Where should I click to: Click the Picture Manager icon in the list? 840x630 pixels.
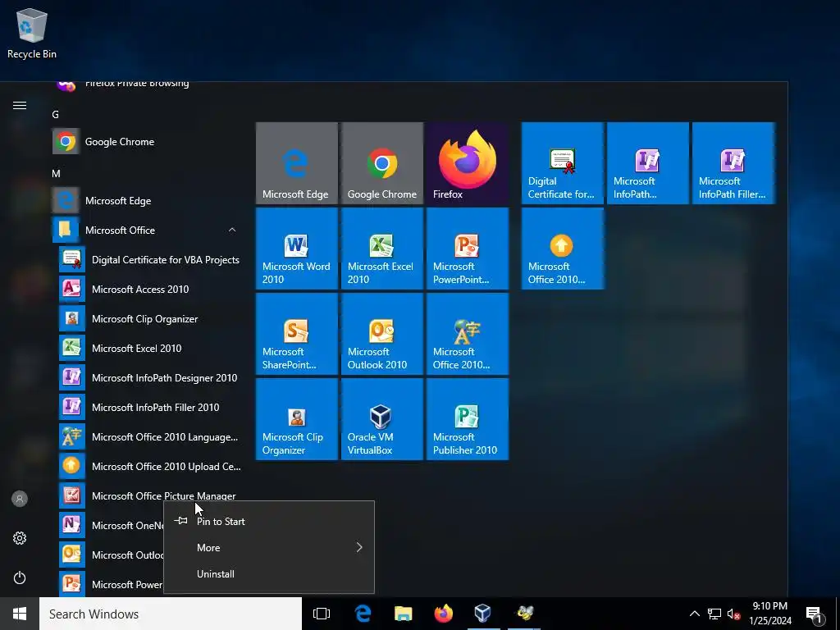tap(72, 495)
